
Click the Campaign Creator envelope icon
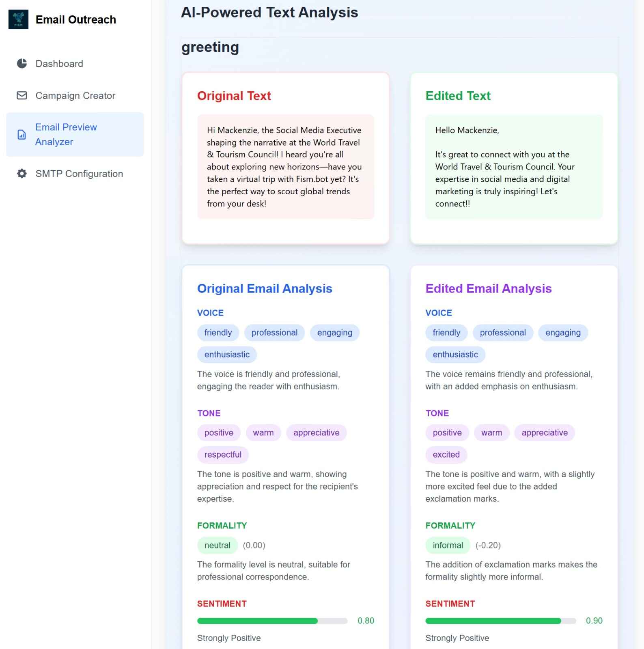click(22, 96)
